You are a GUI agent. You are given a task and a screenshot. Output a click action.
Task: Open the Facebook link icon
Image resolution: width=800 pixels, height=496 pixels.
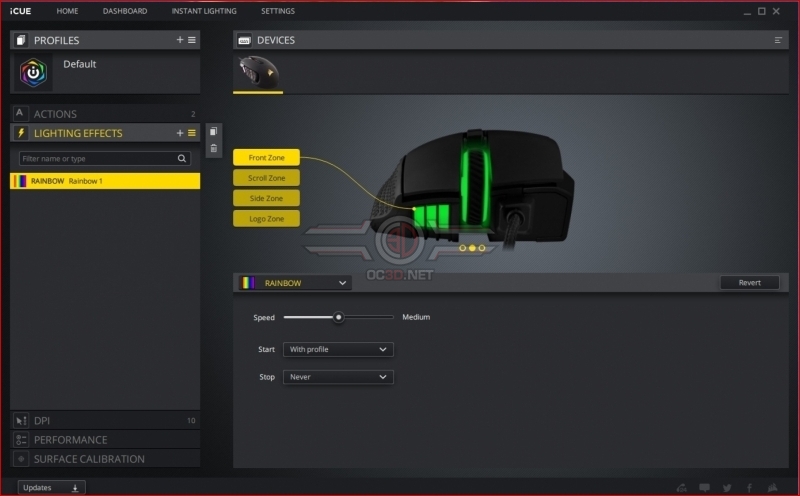pos(749,488)
